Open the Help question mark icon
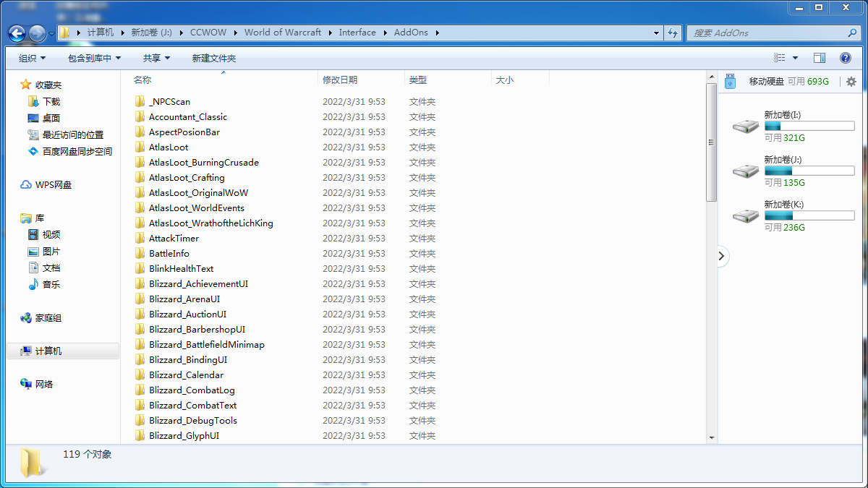This screenshot has width=868, height=488. tap(845, 58)
